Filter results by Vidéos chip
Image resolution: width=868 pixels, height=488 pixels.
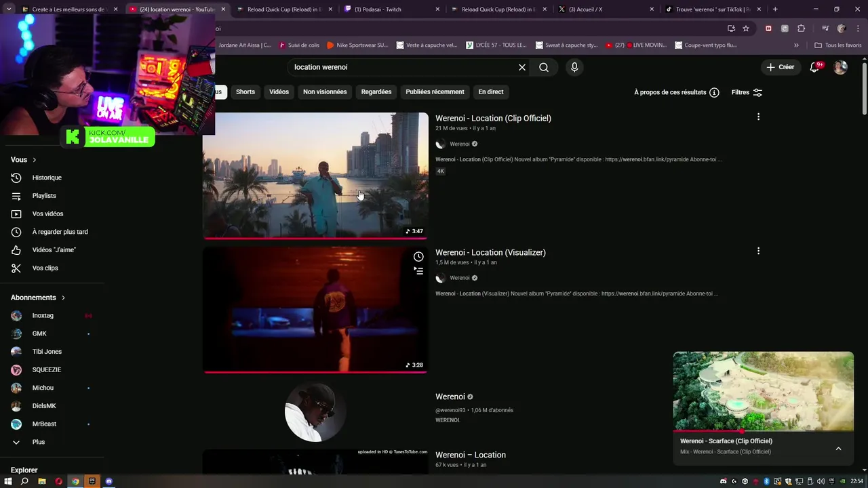click(x=279, y=92)
